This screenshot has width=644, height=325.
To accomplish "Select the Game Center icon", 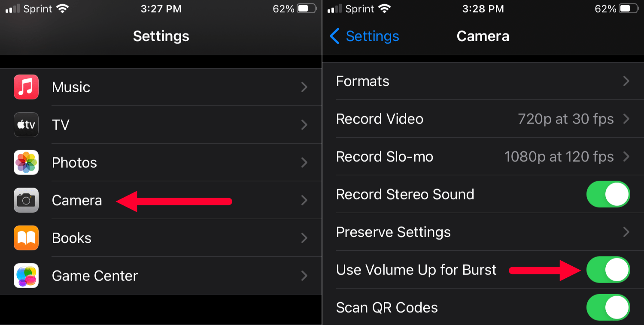I will pyautogui.click(x=26, y=276).
